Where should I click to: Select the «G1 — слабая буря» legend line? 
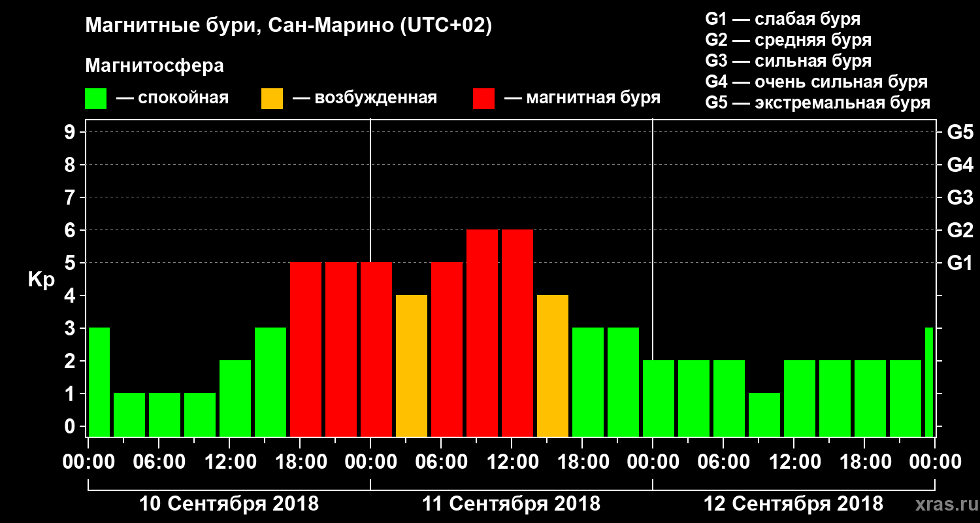point(783,19)
